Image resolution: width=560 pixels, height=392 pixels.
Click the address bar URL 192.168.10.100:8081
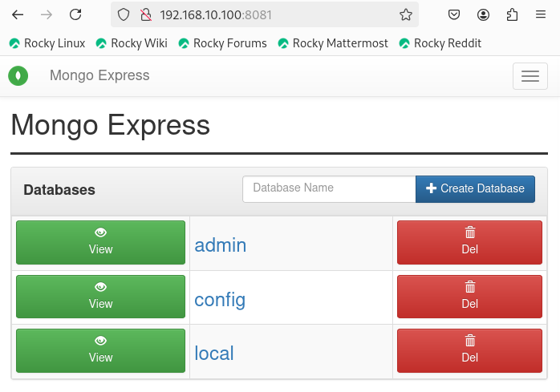pos(216,15)
